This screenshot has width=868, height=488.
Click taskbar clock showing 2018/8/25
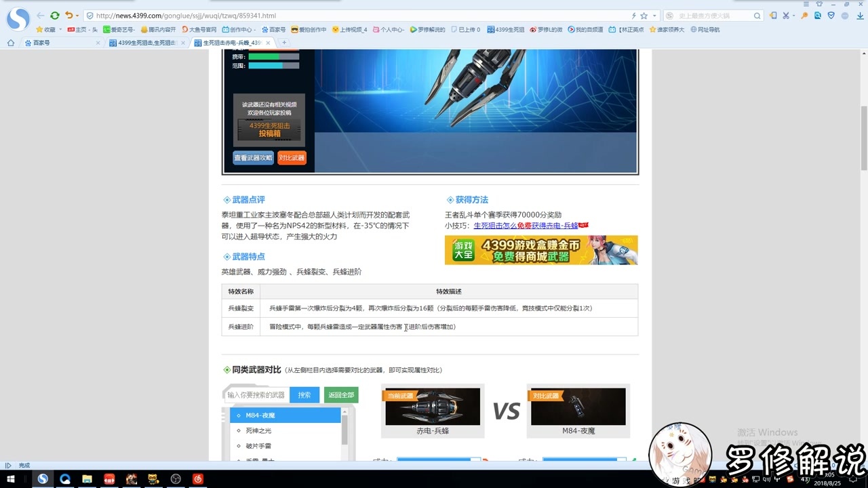826,479
